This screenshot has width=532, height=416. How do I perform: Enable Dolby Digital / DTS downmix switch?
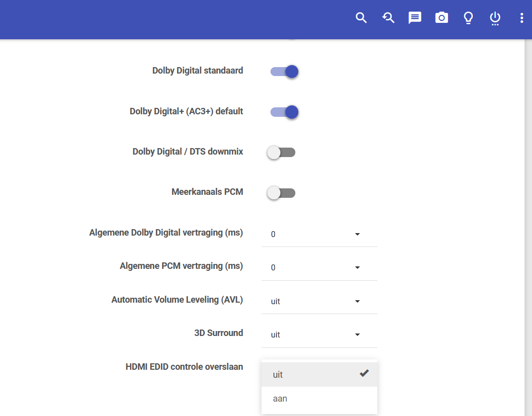pyautogui.click(x=281, y=152)
